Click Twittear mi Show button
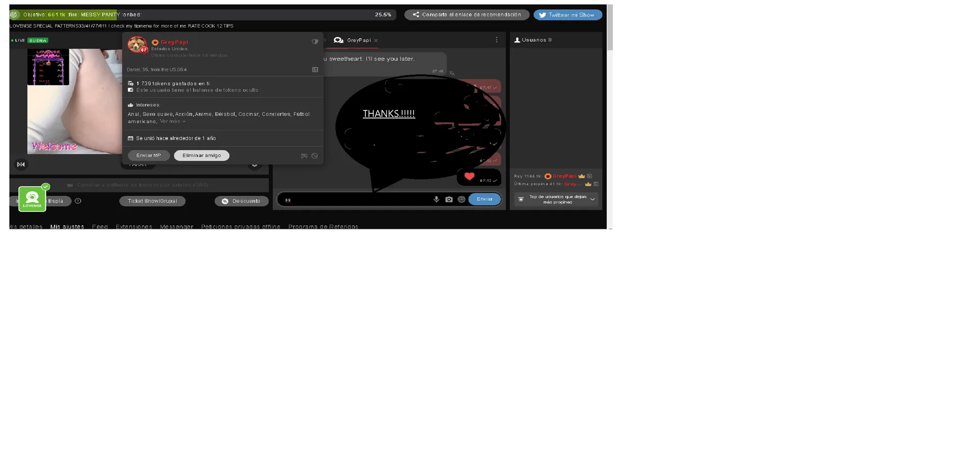 568,15
